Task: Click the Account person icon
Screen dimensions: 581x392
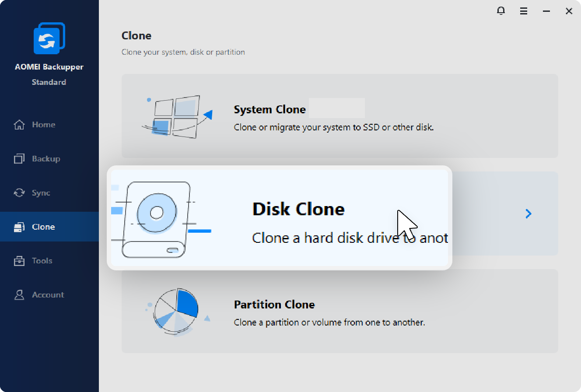Action: click(19, 295)
